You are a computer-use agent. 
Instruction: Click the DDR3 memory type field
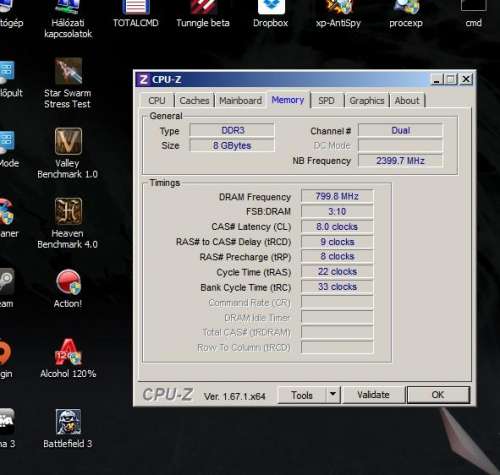click(x=232, y=130)
